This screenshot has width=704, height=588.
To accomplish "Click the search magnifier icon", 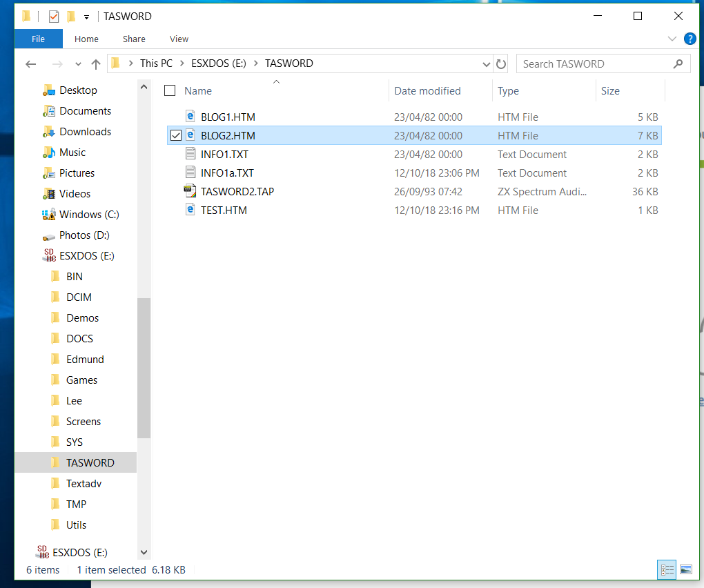I will point(678,63).
